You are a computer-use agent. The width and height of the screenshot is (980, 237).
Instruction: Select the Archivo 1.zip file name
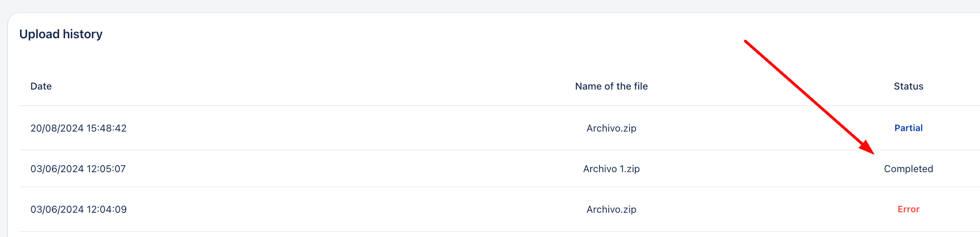611,169
